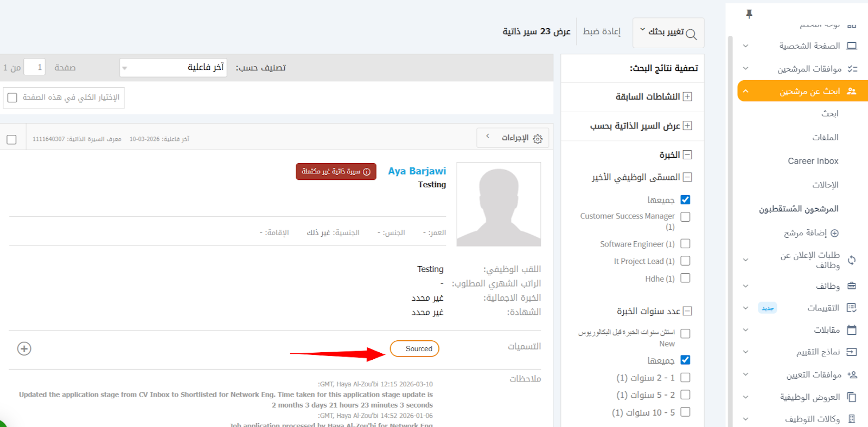868x427 pixels.
Task: Click the candidate's profile photo placeholder
Action: (x=499, y=204)
